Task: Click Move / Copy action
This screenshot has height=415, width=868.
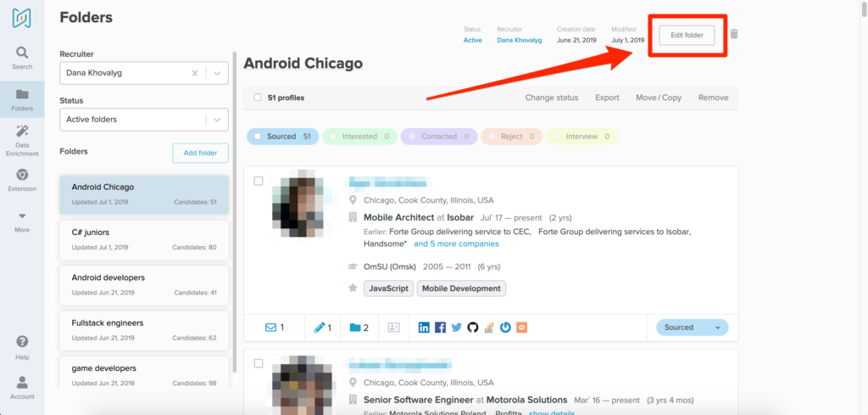Action: 659,98
